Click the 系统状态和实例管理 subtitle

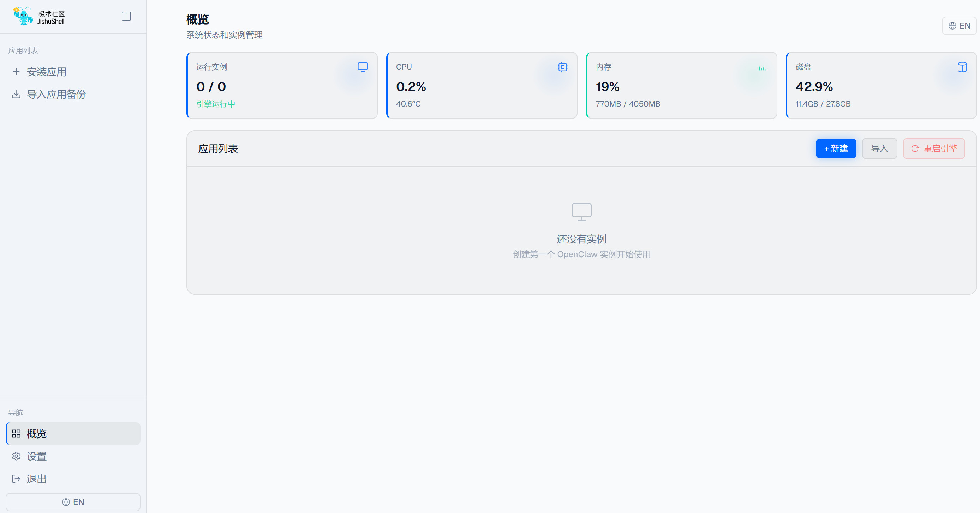[x=225, y=35]
